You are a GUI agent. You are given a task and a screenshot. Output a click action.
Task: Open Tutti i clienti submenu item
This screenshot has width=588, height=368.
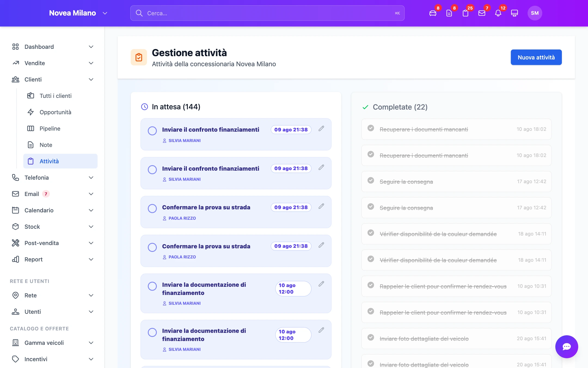60,96
